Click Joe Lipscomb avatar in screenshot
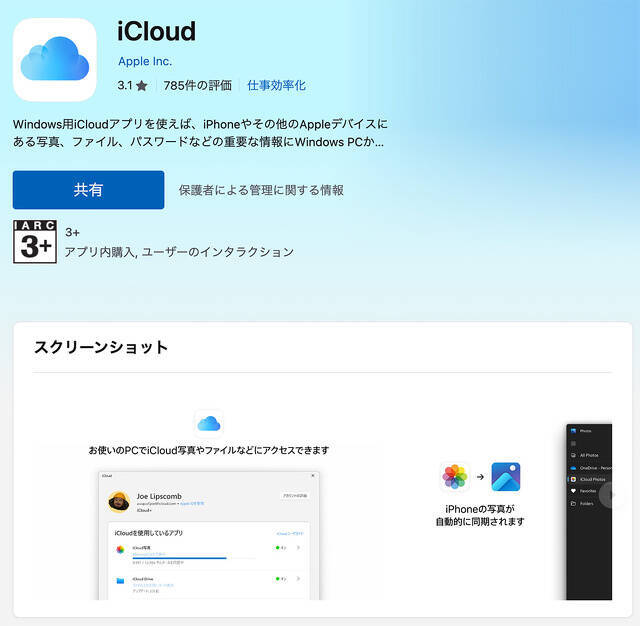Screen dimensions: 640x626 click(119, 502)
